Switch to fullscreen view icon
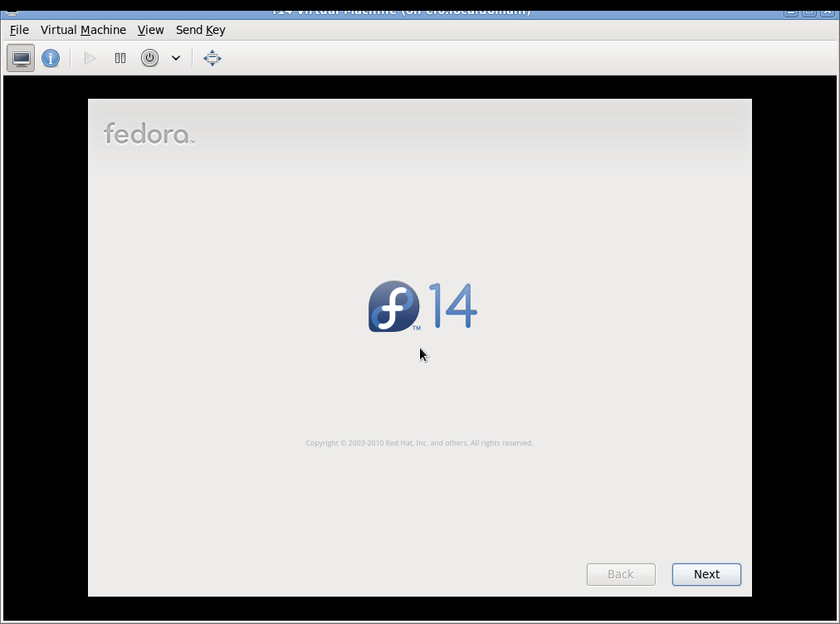Image resolution: width=840 pixels, height=624 pixels. [x=212, y=58]
